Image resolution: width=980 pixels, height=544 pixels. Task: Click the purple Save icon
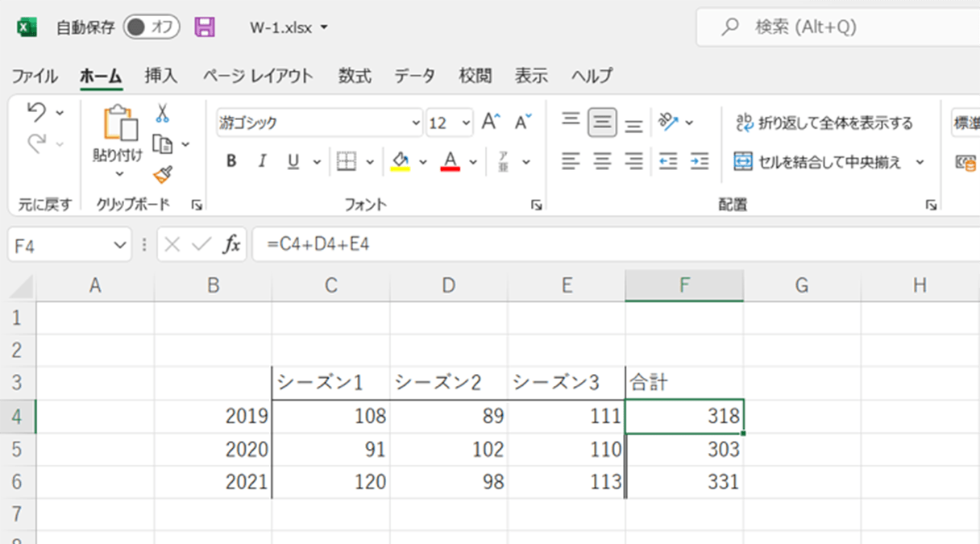[x=205, y=27]
